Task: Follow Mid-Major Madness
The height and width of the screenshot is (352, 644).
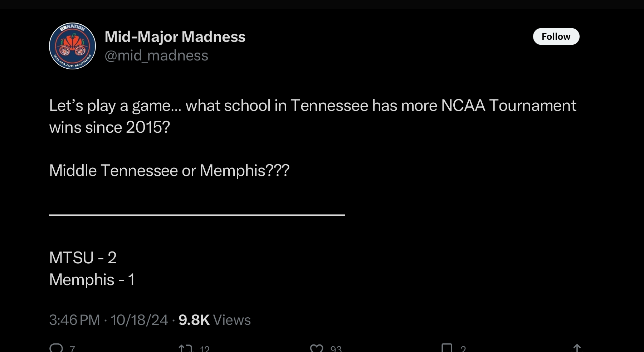Action: click(x=556, y=36)
